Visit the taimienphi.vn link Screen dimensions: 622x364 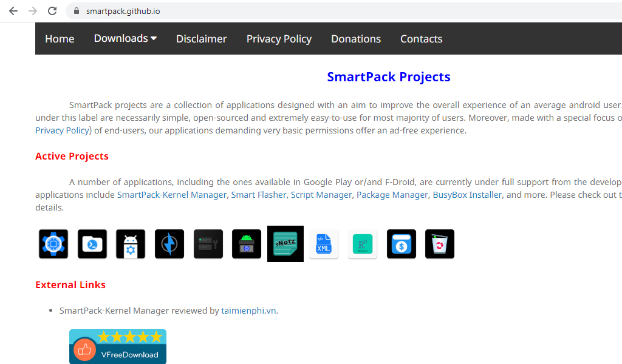[x=248, y=310]
